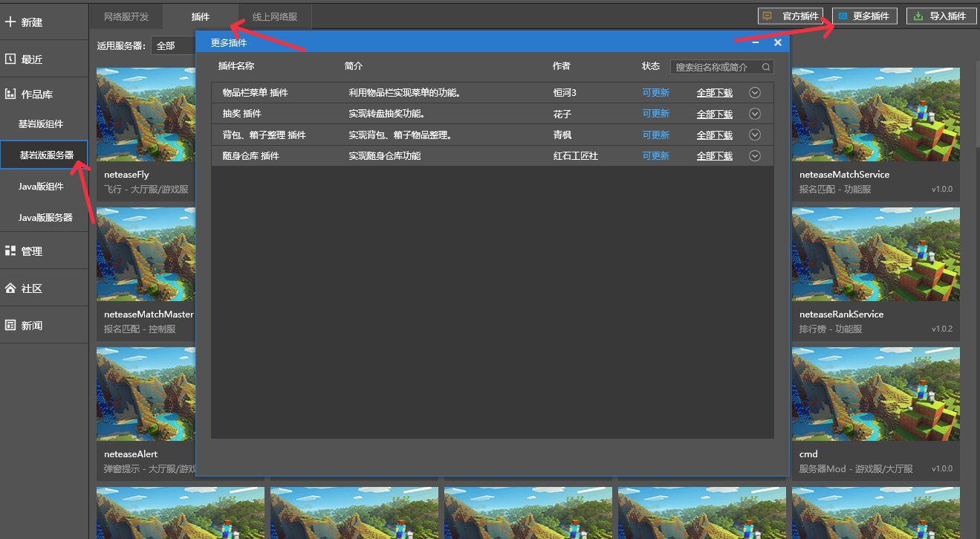This screenshot has width=980, height=539.
Task: Click 排行榜 - 功能服 card subtitle
Action: (x=831, y=329)
